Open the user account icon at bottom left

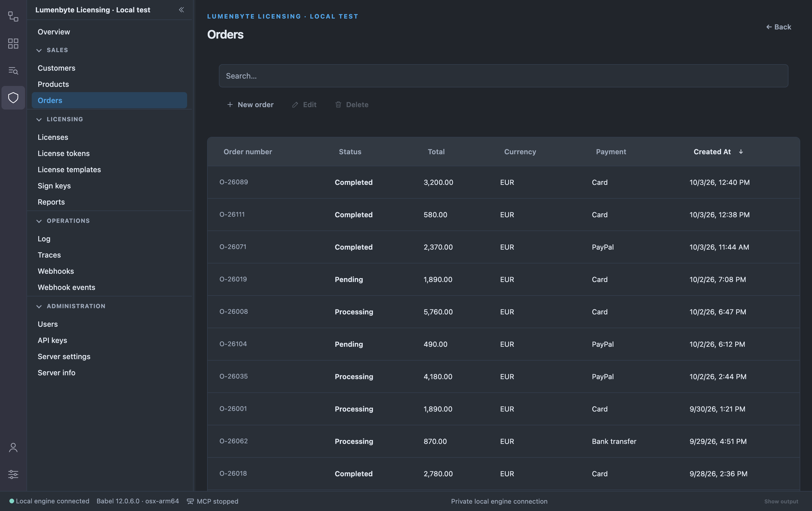pyautogui.click(x=13, y=448)
